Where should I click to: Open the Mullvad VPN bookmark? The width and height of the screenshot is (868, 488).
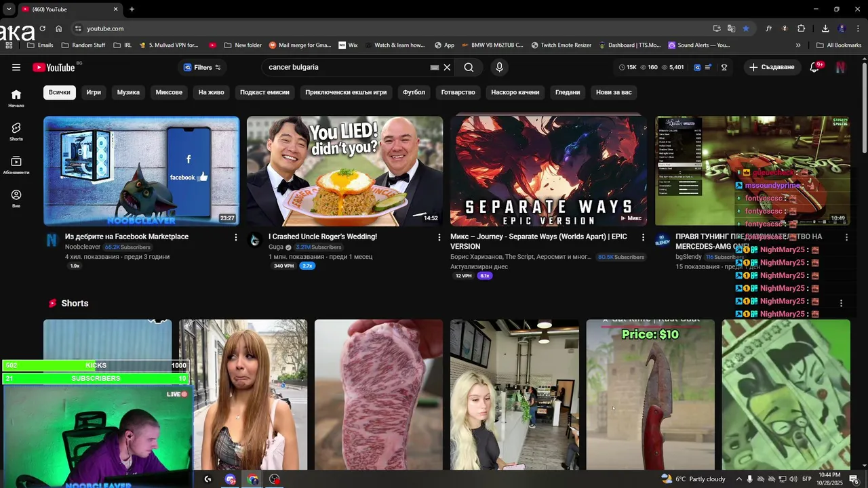point(169,45)
